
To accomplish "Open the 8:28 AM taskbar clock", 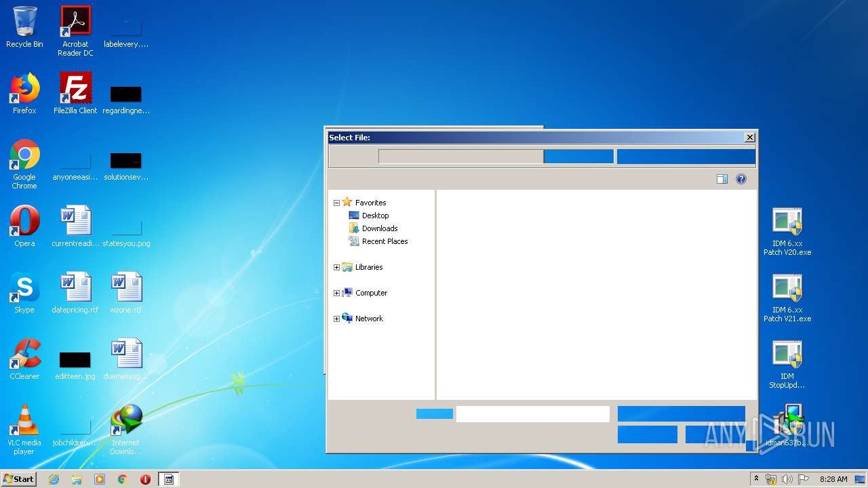I will pyautogui.click(x=833, y=479).
